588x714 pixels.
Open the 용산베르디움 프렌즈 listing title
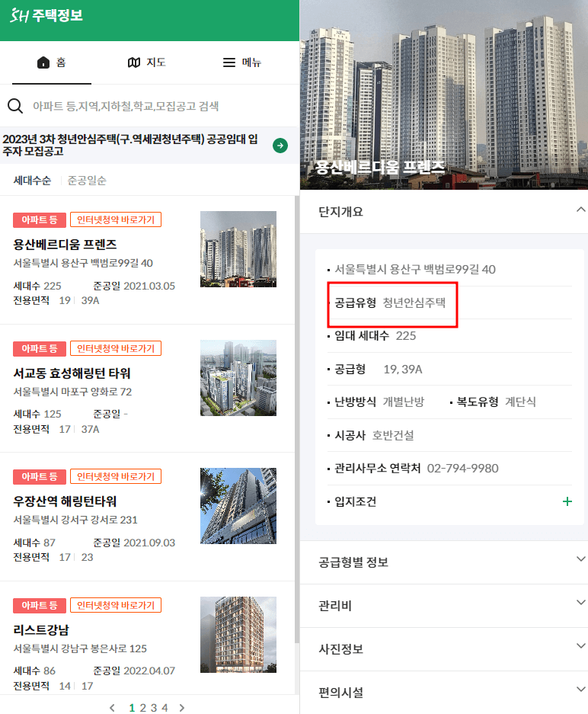click(65, 245)
